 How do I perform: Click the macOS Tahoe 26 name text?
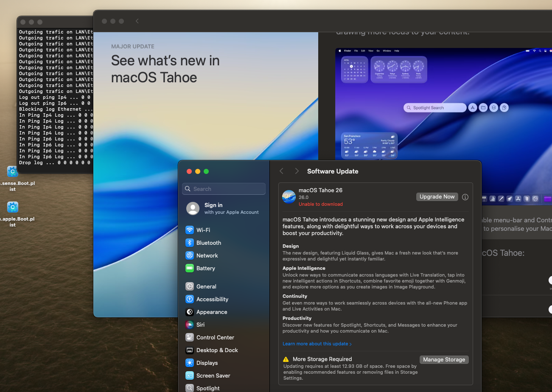[320, 190]
